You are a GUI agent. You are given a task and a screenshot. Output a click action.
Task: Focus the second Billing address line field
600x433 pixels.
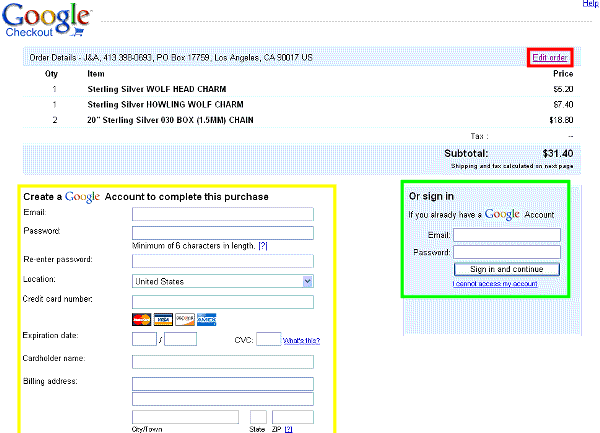pos(223,399)
